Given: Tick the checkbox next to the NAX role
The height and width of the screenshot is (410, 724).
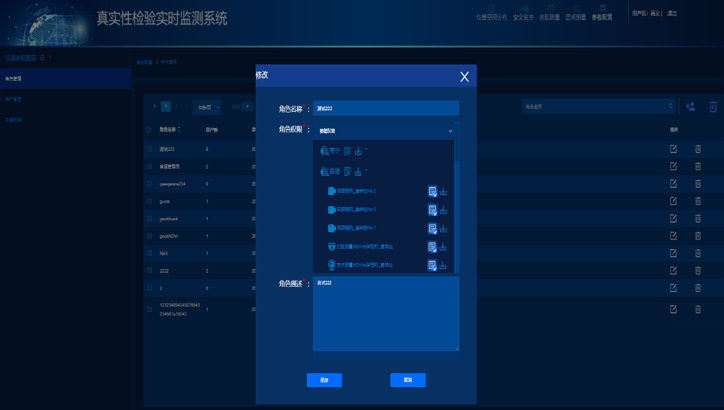Looking at the screenshot, I should pyautogui.click(x=150, y=253).
